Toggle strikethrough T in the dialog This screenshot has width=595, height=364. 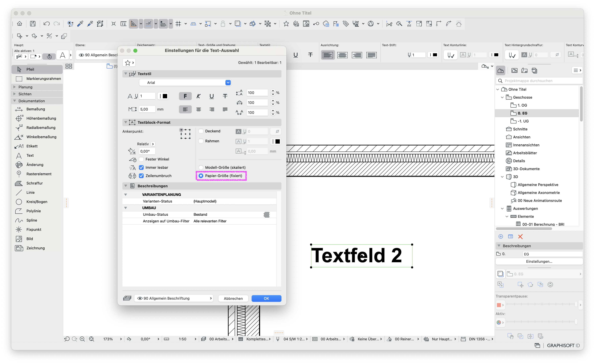tap(225, 96)
